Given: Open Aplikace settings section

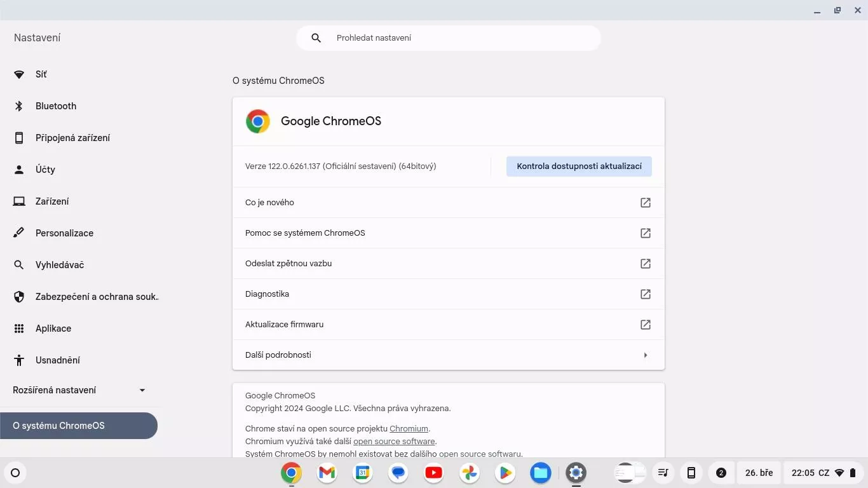Looking at the screenshot, I should coord(79,329).
